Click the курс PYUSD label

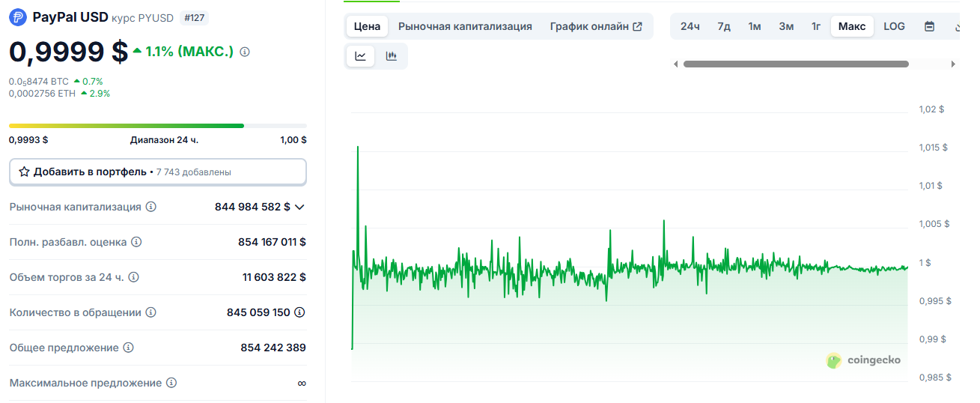coord(142,18)
